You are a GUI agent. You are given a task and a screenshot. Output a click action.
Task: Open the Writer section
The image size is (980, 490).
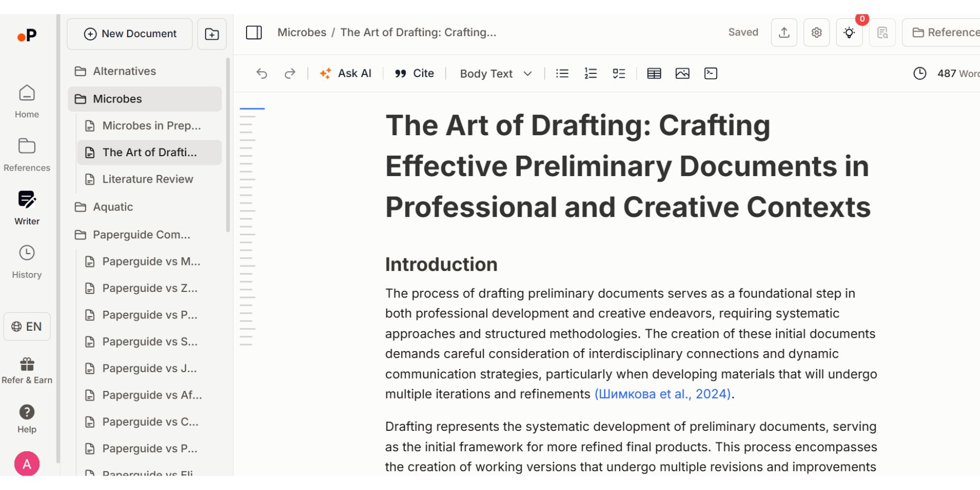coord(27,208)
